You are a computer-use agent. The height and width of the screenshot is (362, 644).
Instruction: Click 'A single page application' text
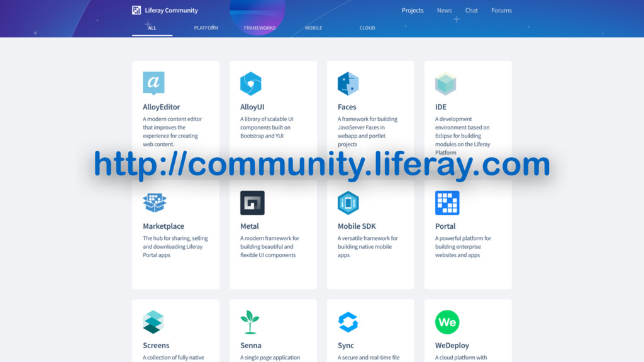pyautogui.click(x=270, y=358)
